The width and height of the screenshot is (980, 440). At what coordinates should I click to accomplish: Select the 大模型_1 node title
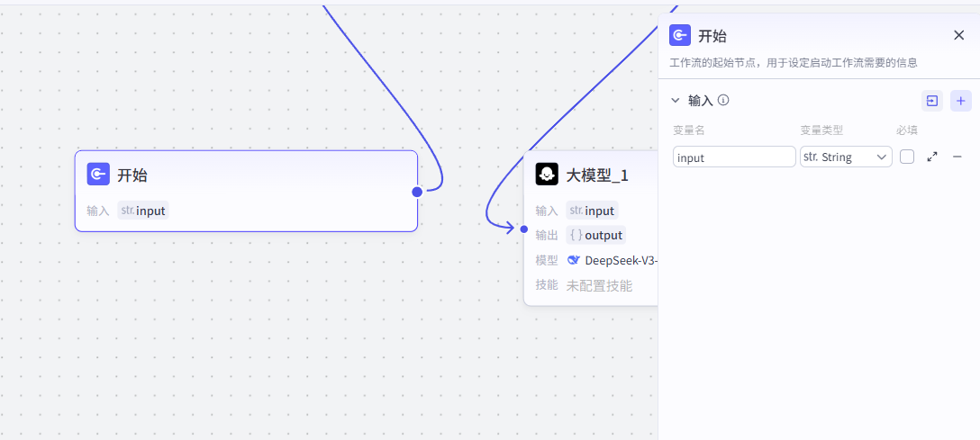coord(596,175)
